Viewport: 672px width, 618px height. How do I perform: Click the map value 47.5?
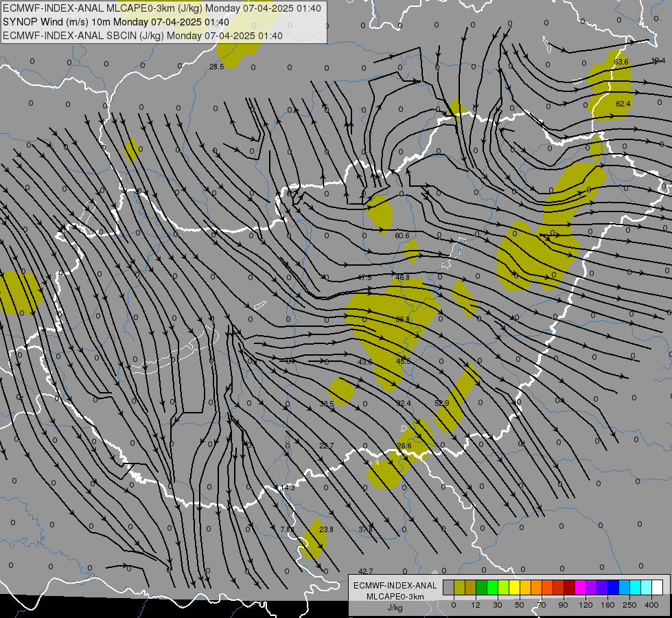pos(364,277)
